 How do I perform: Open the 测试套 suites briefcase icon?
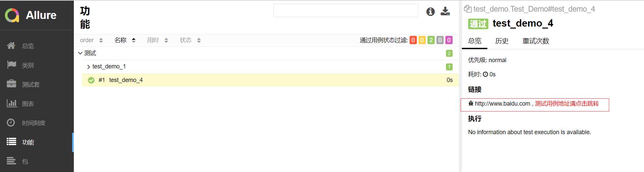12,84
